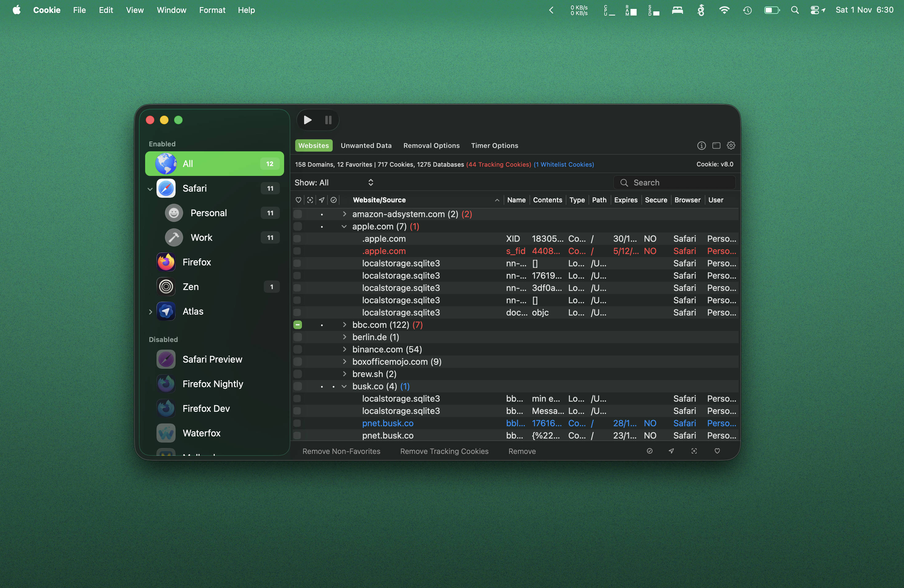Collapse the busk.co row
This screenshot has width=904, height=588.
[344, 386]
